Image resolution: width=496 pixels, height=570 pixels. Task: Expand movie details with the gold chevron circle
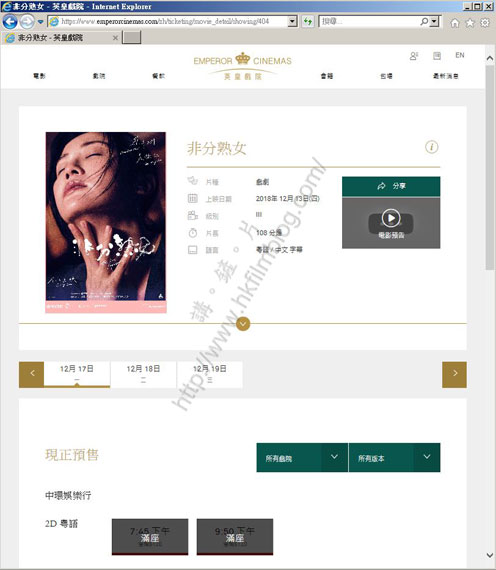(243, 324)
